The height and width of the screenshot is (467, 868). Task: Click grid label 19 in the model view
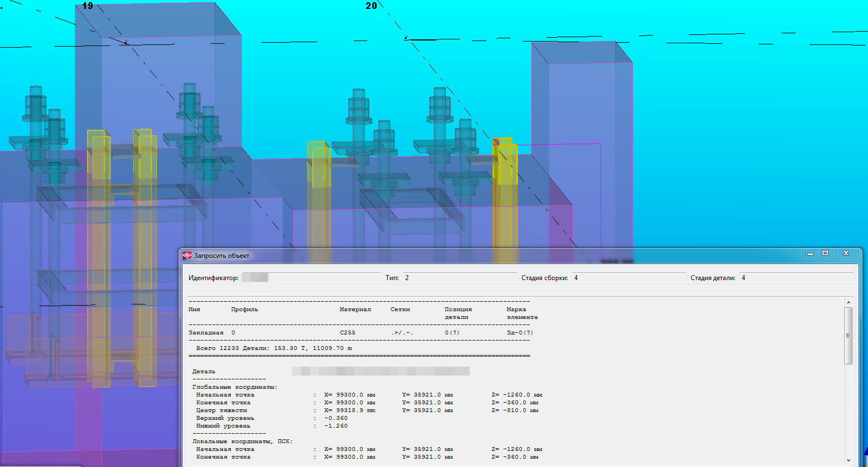click(88, 6)
